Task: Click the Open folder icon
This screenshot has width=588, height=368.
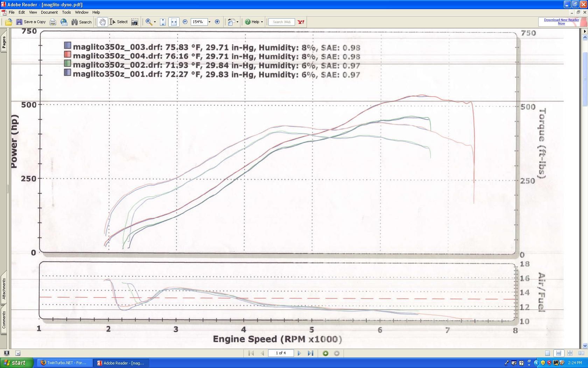Action: click(x=9, y=22)
